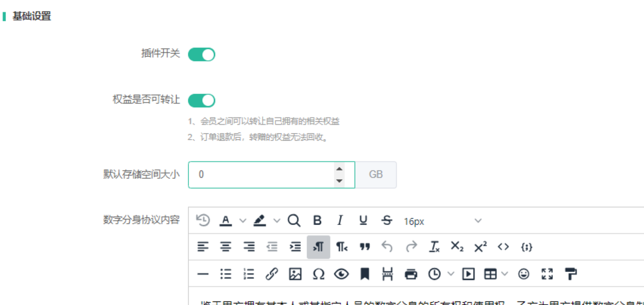Insert a special character (omega) symbol
The width and height of the screenshot is (644, 305).
tap(318, 274)
